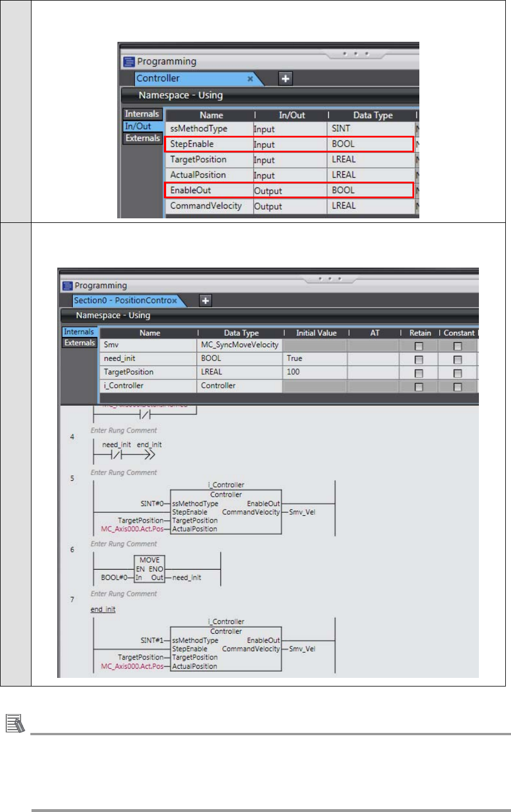Click the Initial Value column header
This screenshot has width=511, height=812.
coord(316,333)
